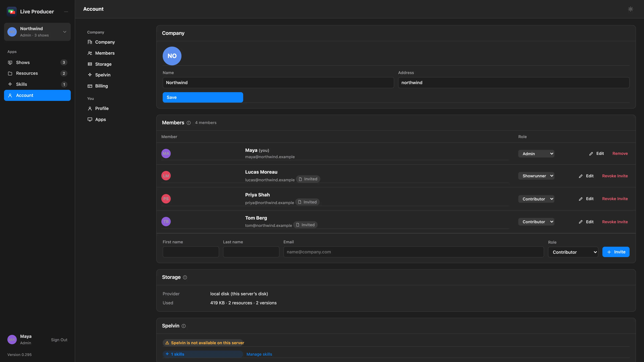Screen dimensions: 644x362
Task: Click Remove in Maya's row
Action: point(620,154)
